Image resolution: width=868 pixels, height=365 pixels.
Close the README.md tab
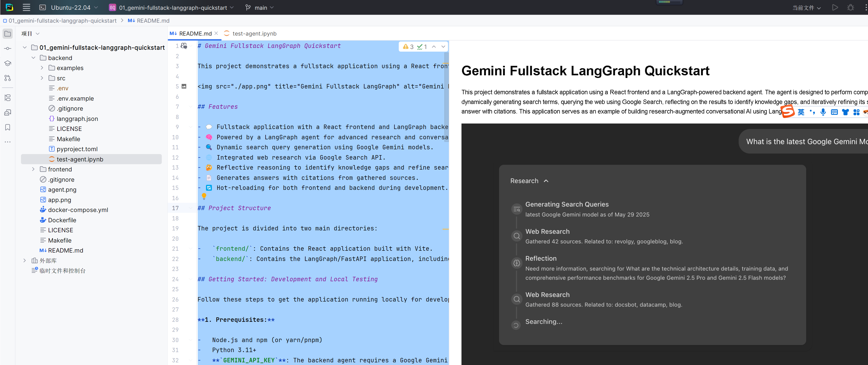point(216,33)
